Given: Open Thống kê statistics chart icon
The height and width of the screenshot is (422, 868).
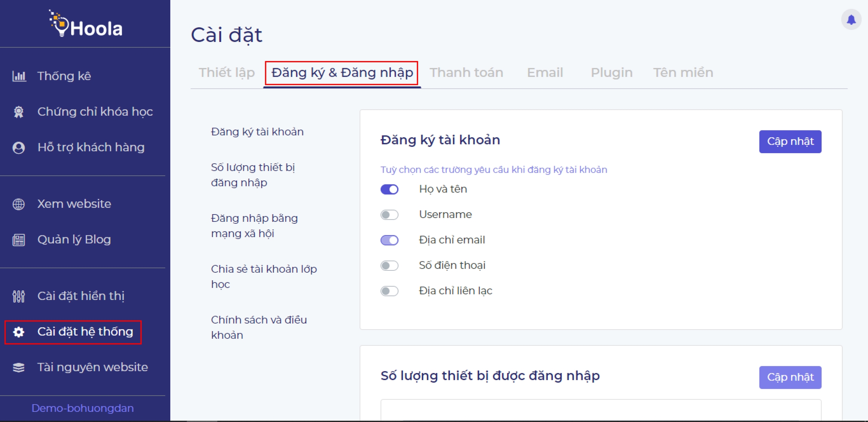Looking at the screenshot, I should tap(19, 76).
